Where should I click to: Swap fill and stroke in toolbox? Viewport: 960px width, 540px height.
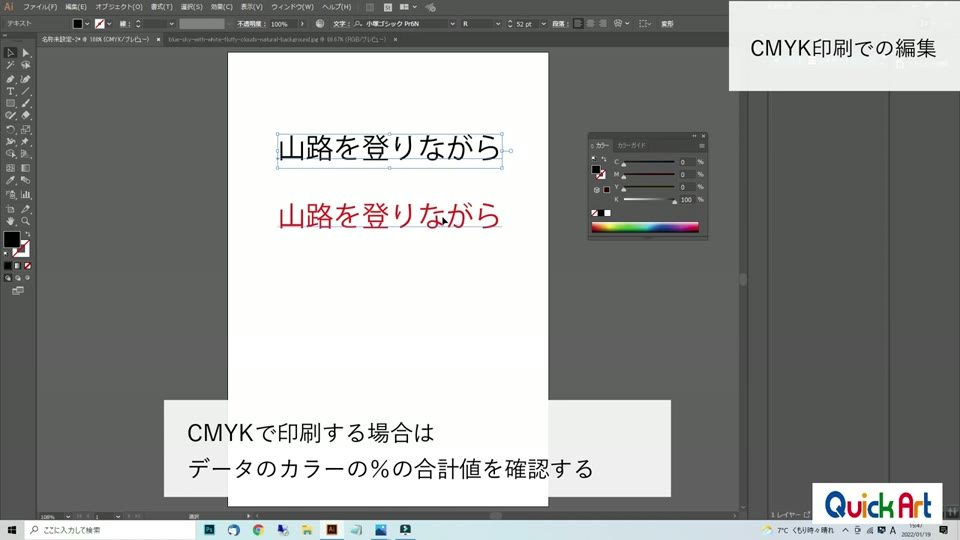(28, 234)
